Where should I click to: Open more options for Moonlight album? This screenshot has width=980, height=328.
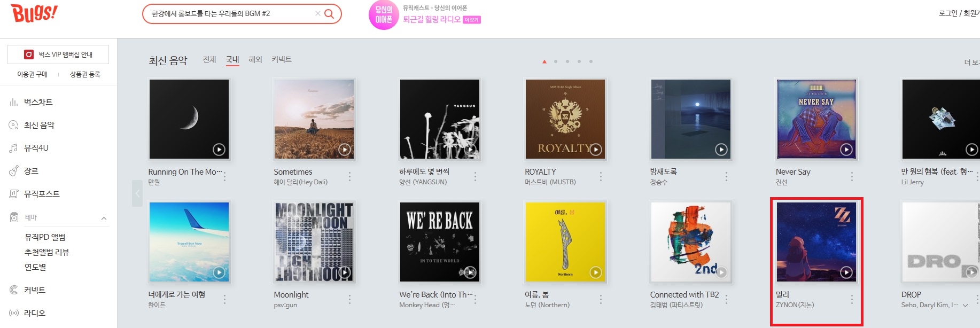(350, 299)
